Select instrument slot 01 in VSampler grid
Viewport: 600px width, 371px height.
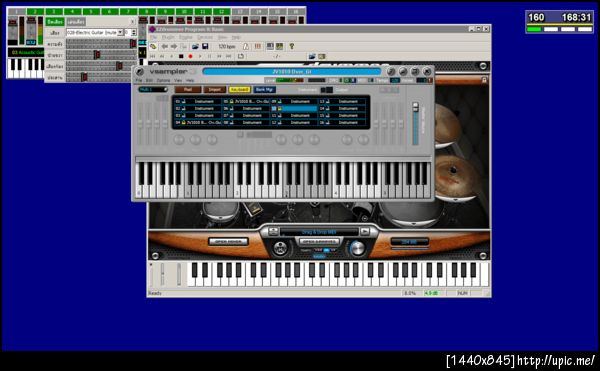click(197, 101)
